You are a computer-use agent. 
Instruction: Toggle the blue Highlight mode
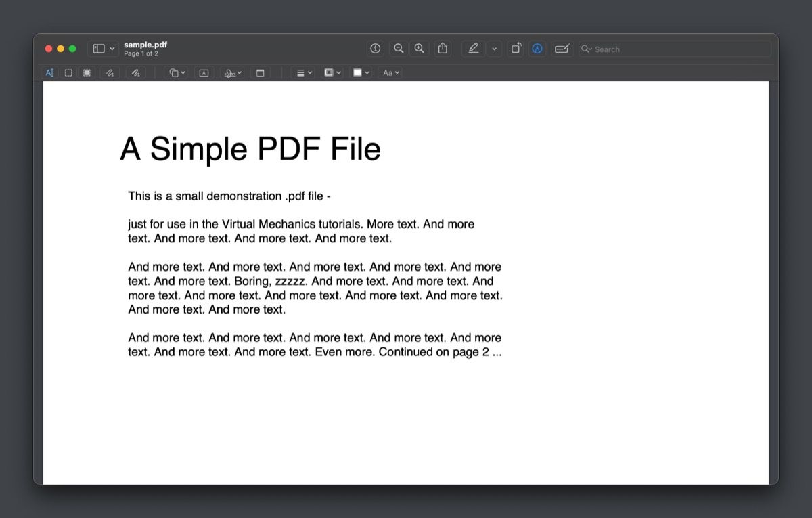(537, 48)
